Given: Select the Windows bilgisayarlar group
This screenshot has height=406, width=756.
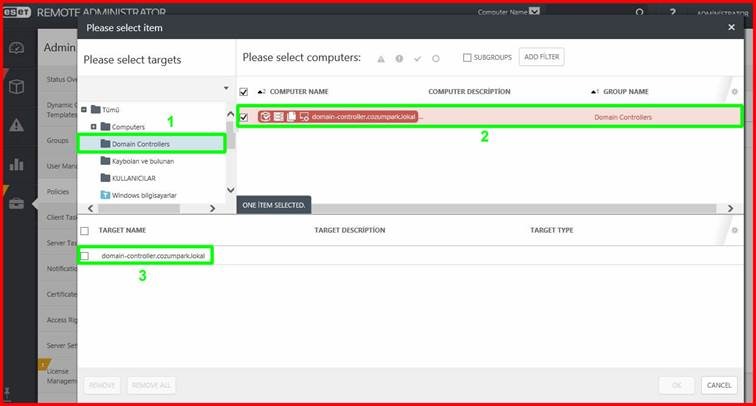Looking at the screenshot, I should [x=144, y=195].
